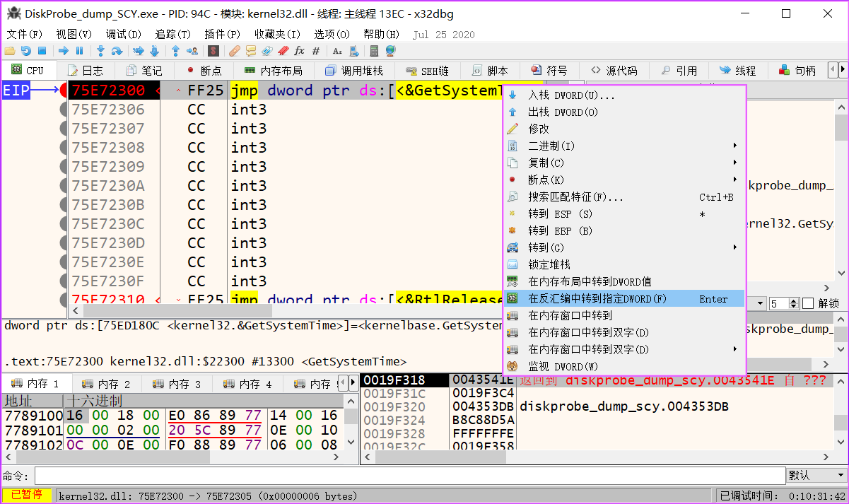Click the 命令 command input field
849x504 pixels.
410,475
